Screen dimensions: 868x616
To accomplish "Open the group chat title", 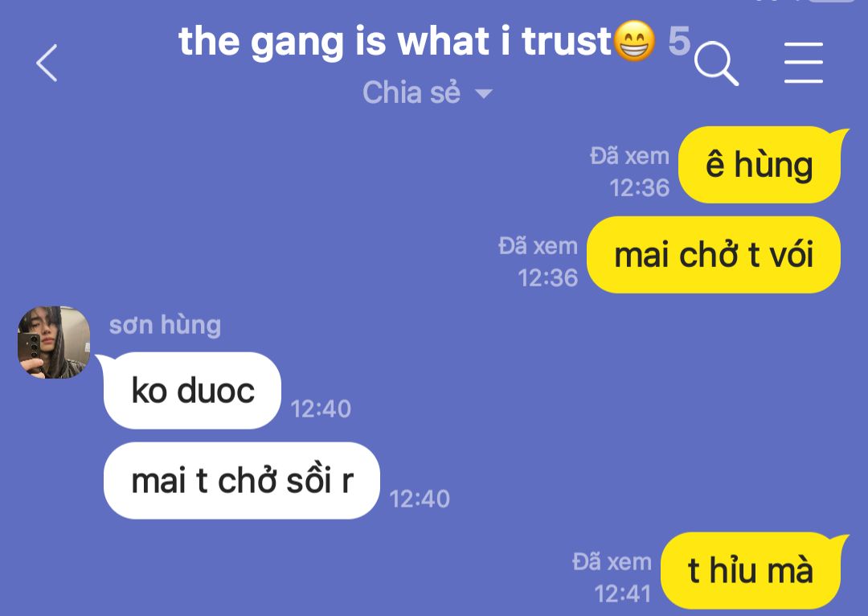I will [x=395, y=42].
